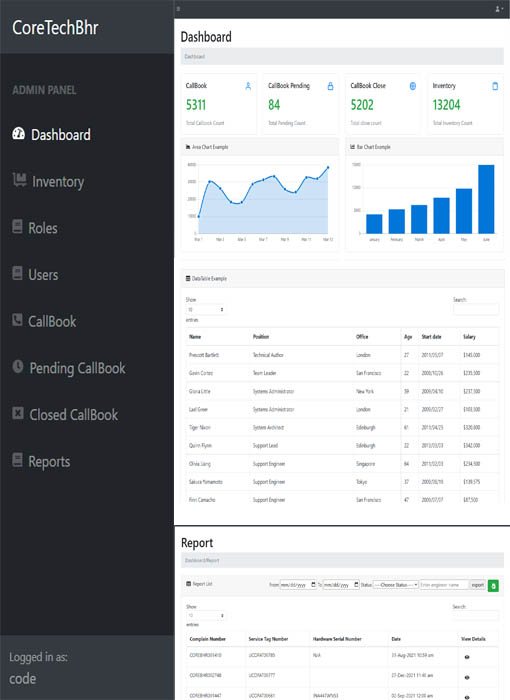Click the Dashboard gauge icon in sidebar
This screenshot has height=700, width=510.
click(18, 133)
